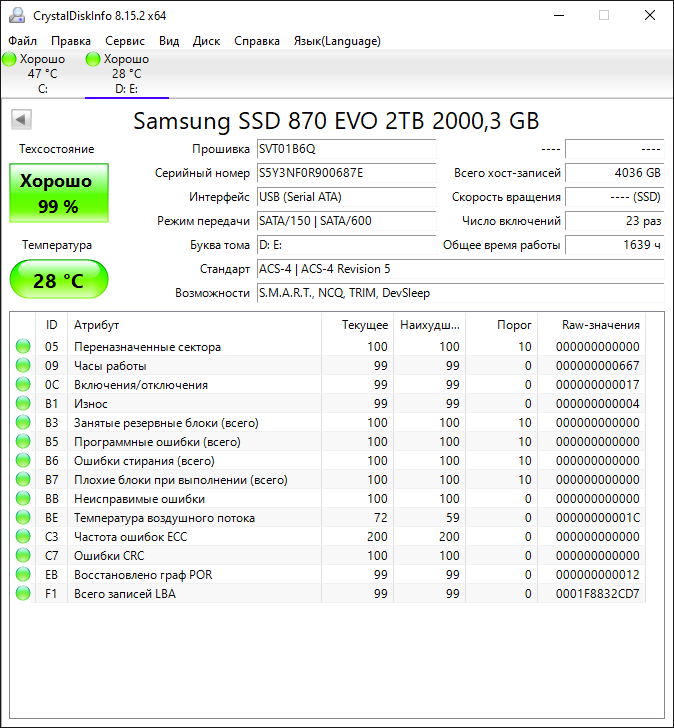The height and width of the screenshot is (728, 674).
Task: Click the status icon for Ошибки CRC
Action: 23,556
